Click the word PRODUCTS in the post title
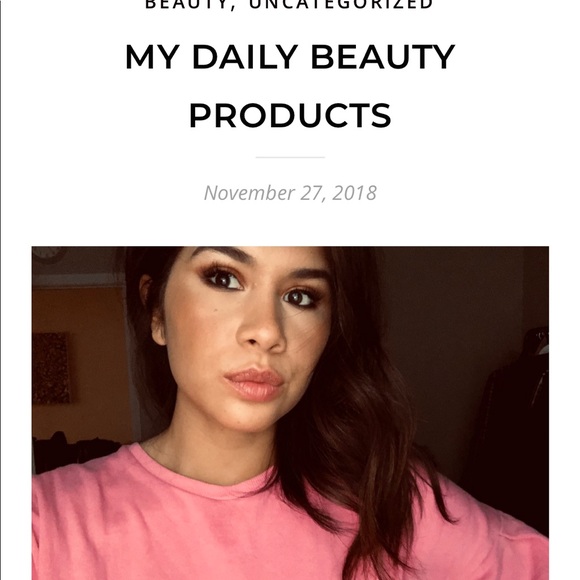This screenshot has width=580, height=580. [x=290, y=115]
